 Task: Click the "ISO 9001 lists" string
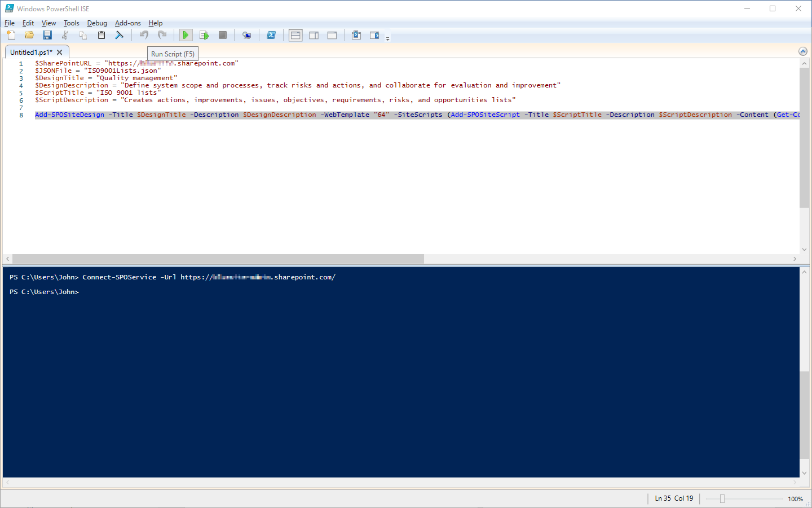click(x=129, y=93)
